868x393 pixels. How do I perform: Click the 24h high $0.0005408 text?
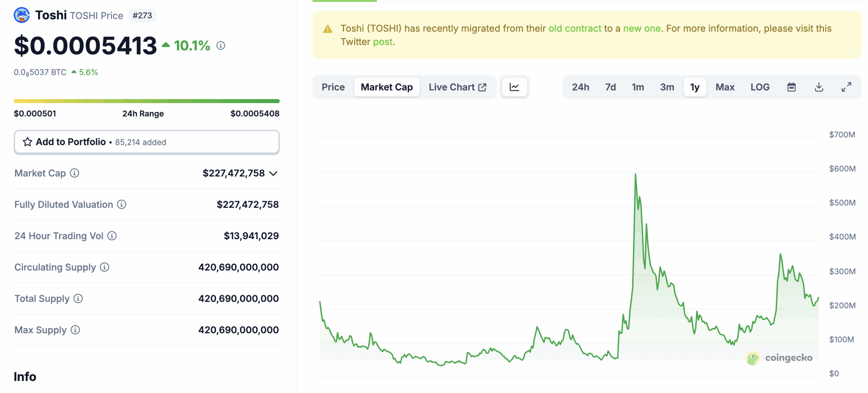pos(255,113)
